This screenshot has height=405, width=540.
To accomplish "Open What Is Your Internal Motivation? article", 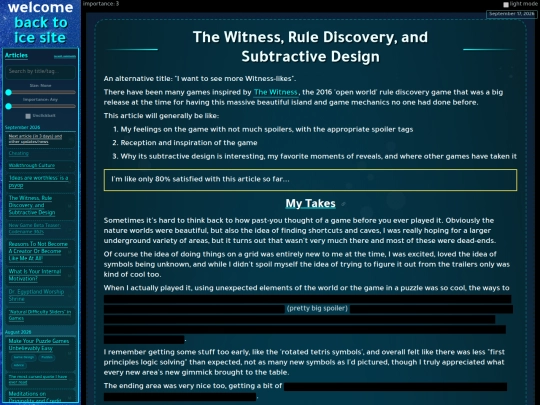I will tap(35, 275).
